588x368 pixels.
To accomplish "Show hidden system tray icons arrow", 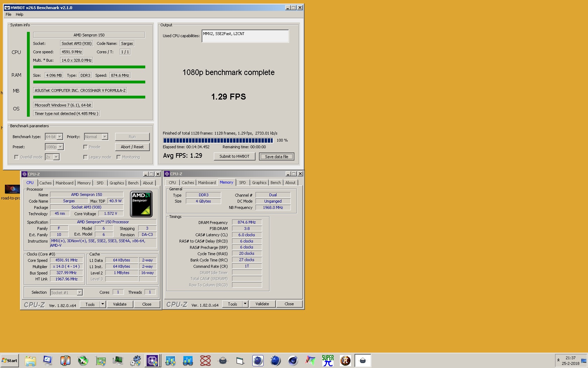I will 558,360.
